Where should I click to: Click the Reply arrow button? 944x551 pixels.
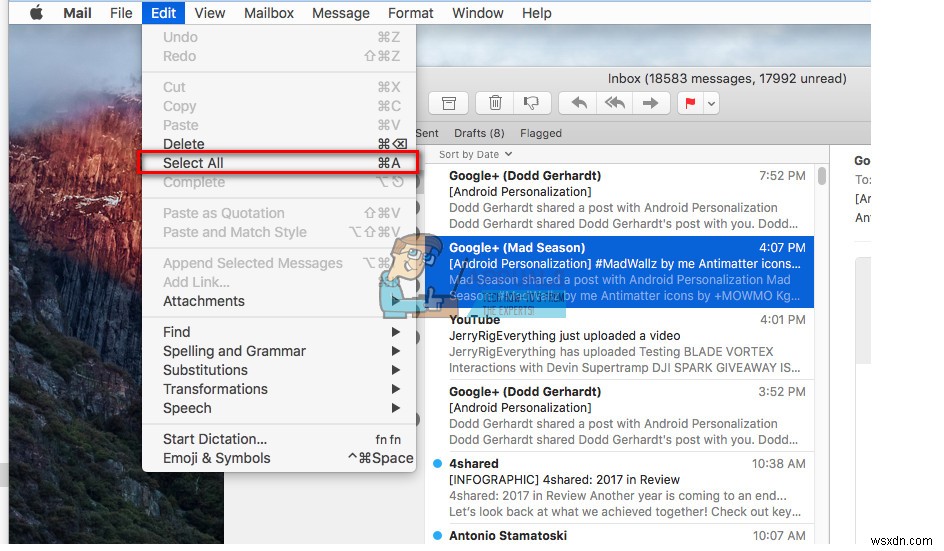coord(579,103)
